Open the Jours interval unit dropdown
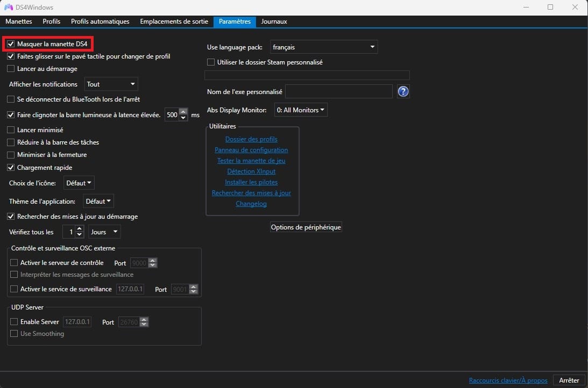 click(104, 232)
